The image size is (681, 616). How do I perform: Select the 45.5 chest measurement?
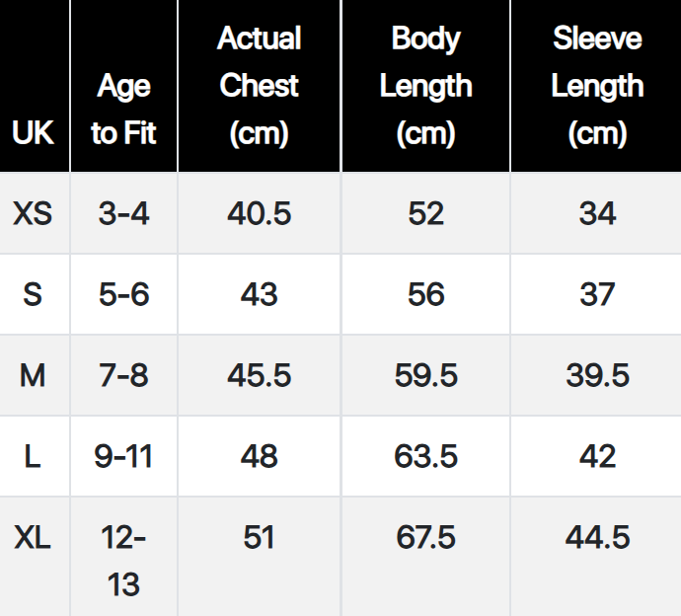259,375
